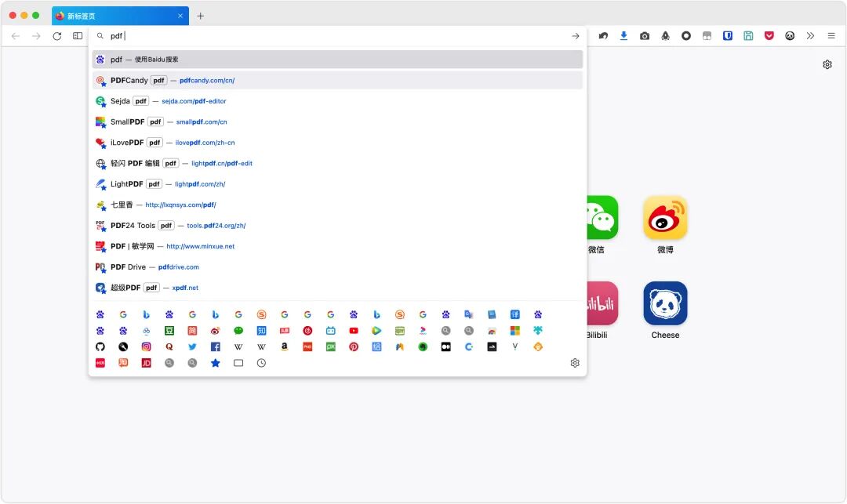Go forward one page
Image resolution: width=847 pixels, height=504 pixels.
[36, 36]
